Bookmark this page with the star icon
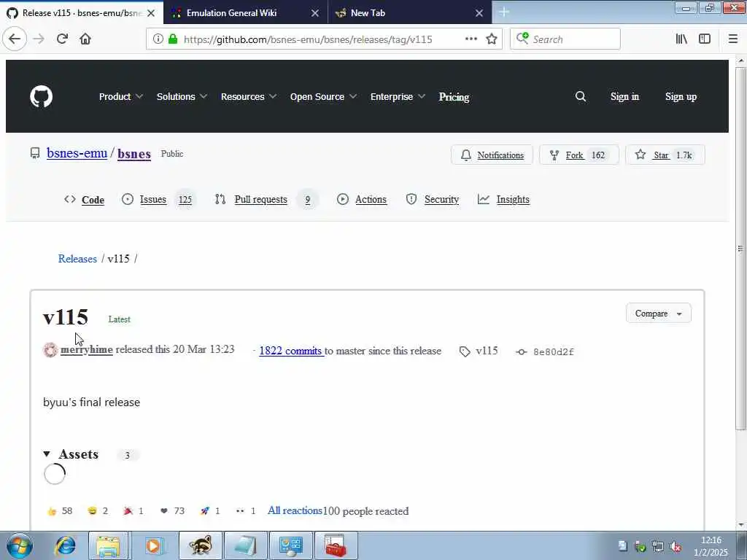747x560 pixels. pyautogui.click(x=492, y=39)
